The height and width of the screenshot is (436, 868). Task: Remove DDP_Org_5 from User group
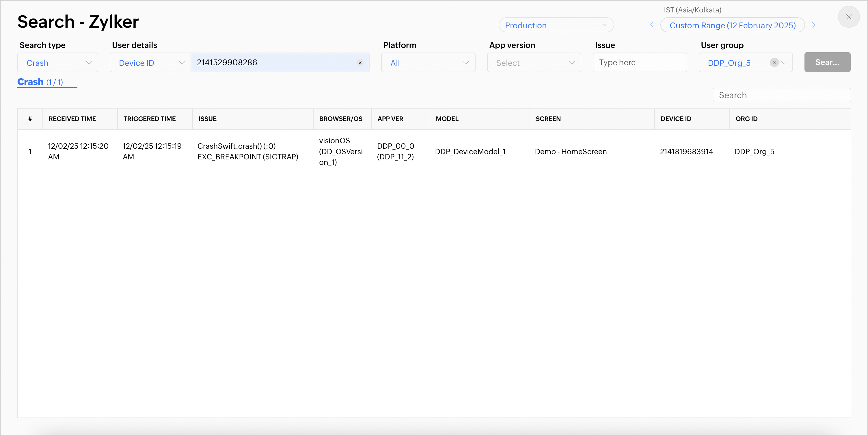tap(774, 63)
